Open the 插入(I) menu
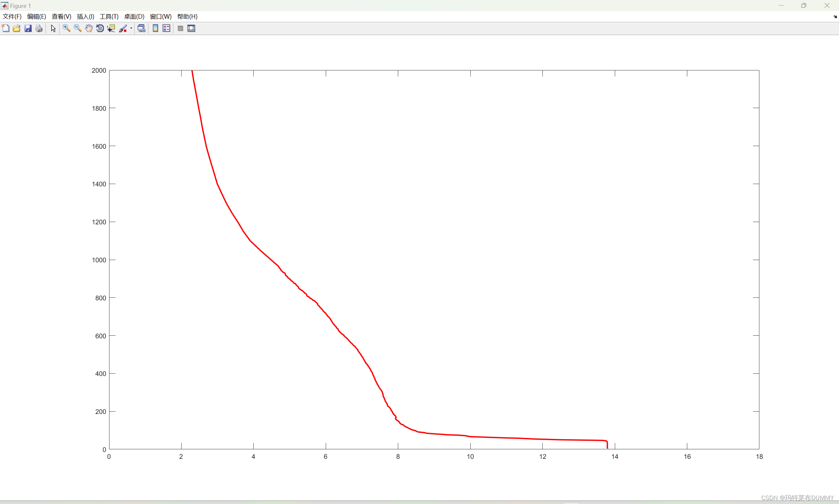839x504 pixels. coord(85,17)
